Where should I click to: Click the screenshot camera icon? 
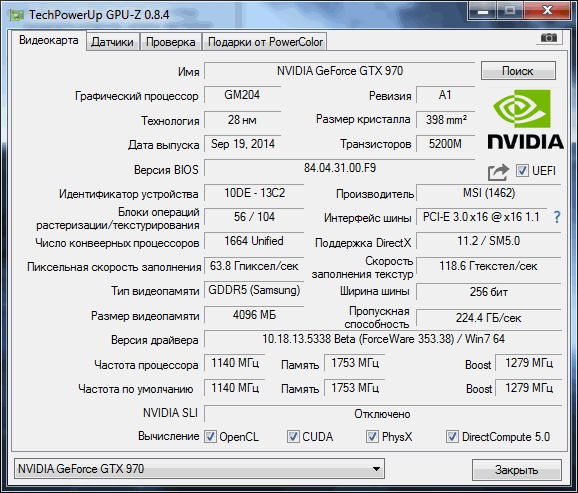pyautogui.click(x=549, y=38)
